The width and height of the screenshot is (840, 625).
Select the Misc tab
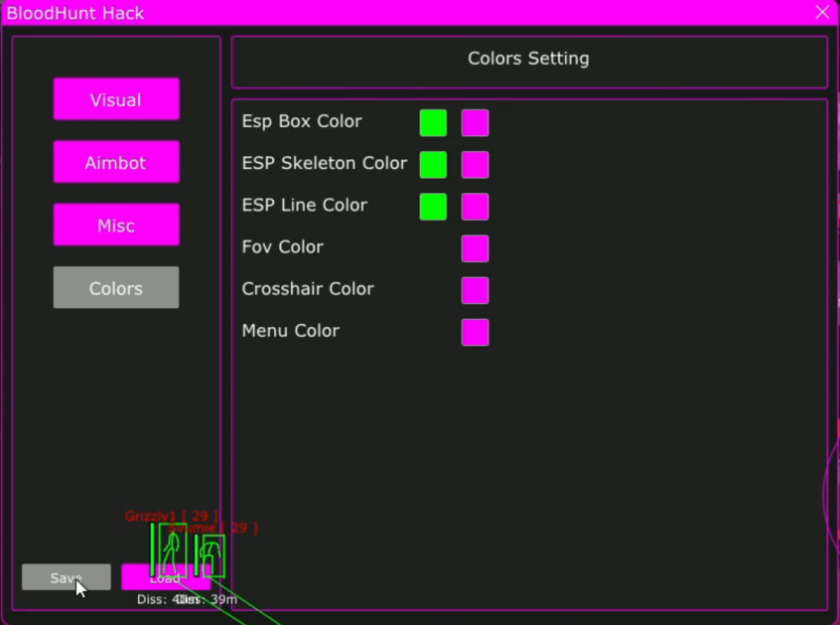point(116,225)
